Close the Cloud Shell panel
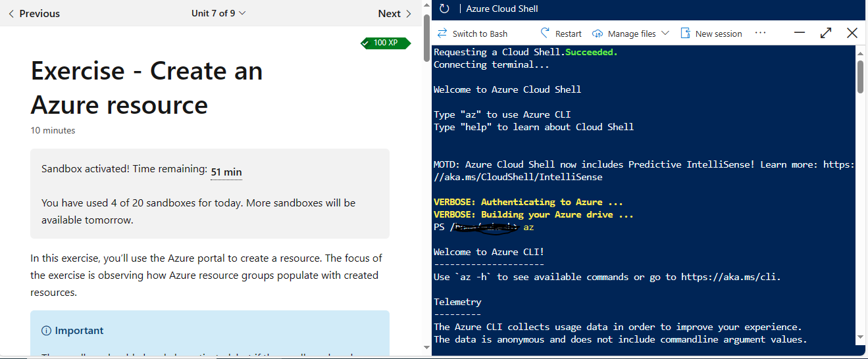This screenshot has width=868, height=359. click(852, 33)
